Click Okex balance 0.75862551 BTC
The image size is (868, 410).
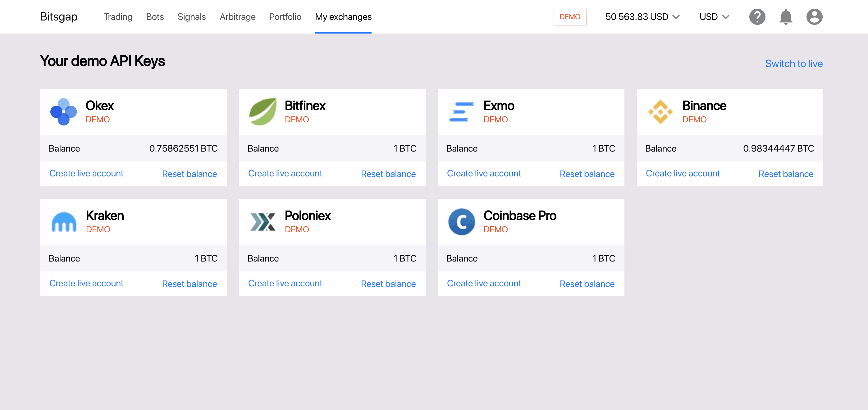[183, 148]
